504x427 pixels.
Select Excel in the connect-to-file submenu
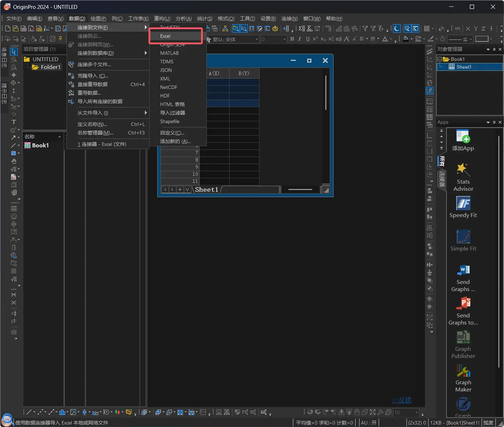(166, 36)
